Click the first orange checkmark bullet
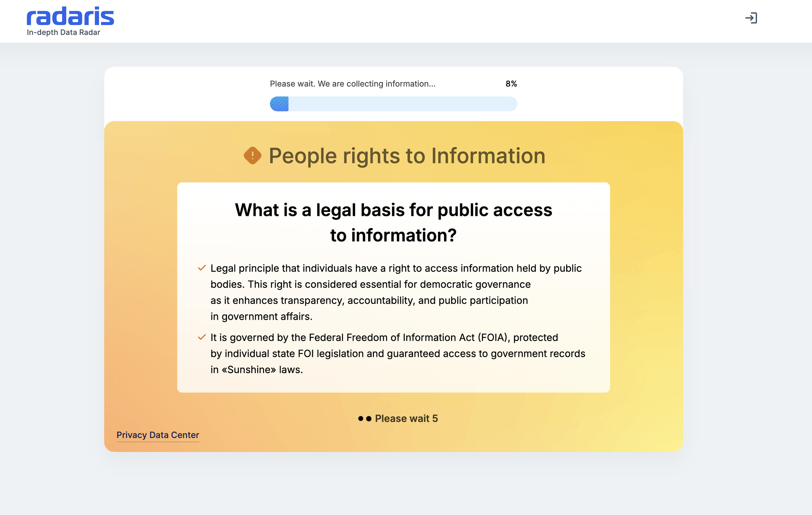The image size is (812, 515). 202,268
